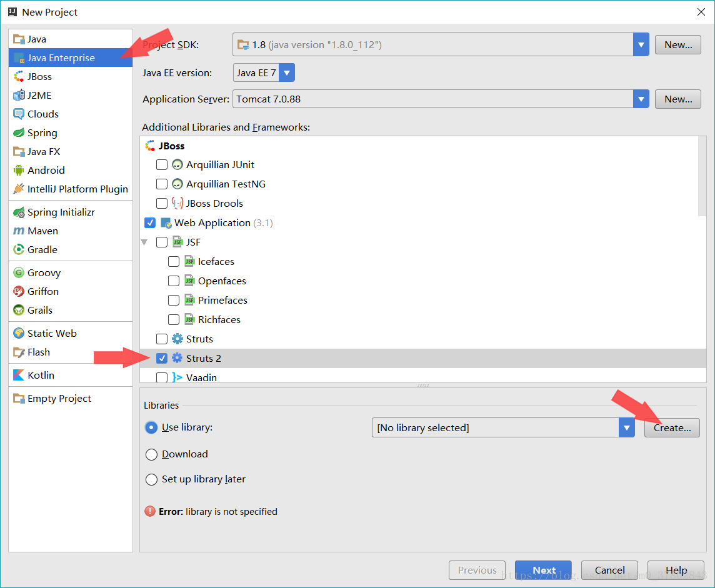Click New next to Application Server
Viewport: 715px width, 588px height.
coord(677,99)
